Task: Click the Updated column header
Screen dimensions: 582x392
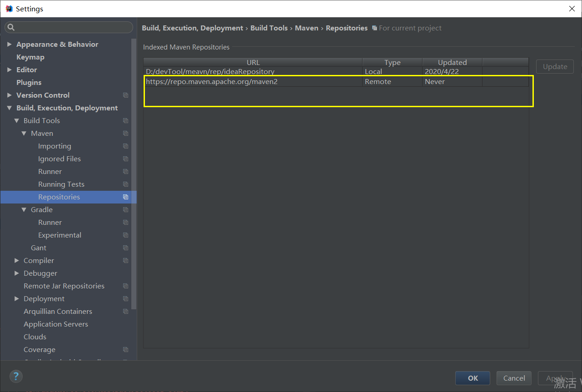Action: [453, 62]
